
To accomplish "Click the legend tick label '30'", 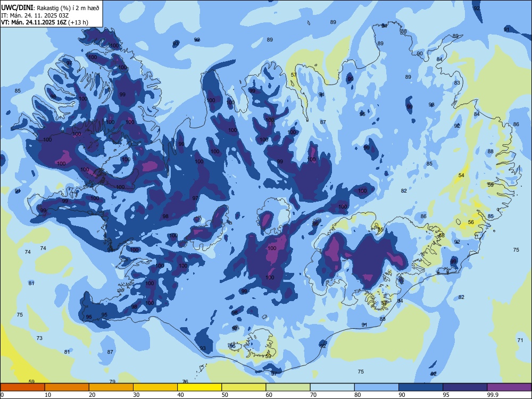I will [x=136, y=395].
